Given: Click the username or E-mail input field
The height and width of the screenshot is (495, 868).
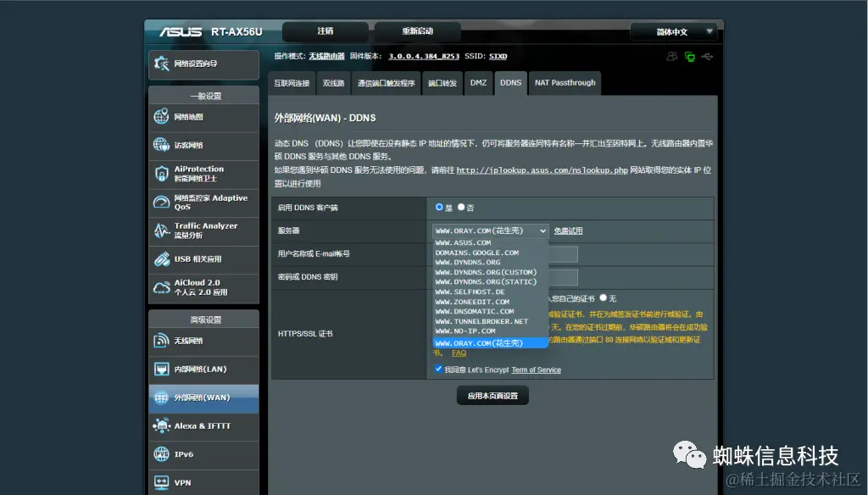Looking at the screenshot, I should [x=563, y=254].
